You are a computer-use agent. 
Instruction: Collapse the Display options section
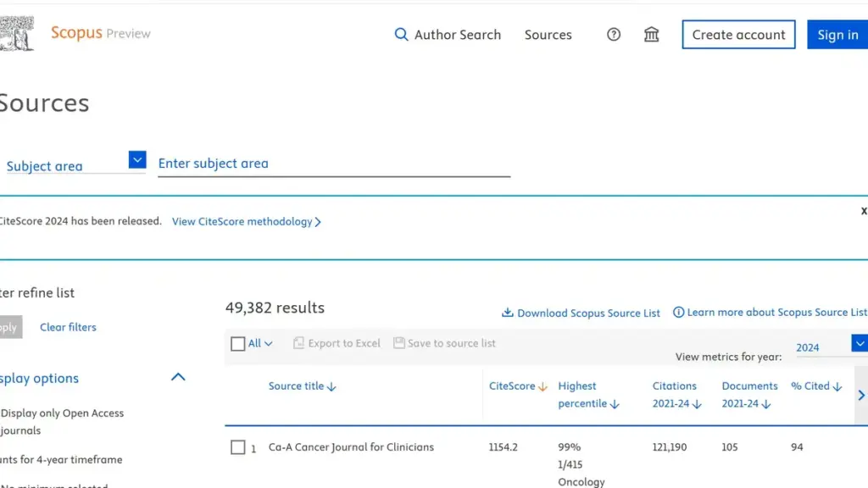click(x=178, y=378)
